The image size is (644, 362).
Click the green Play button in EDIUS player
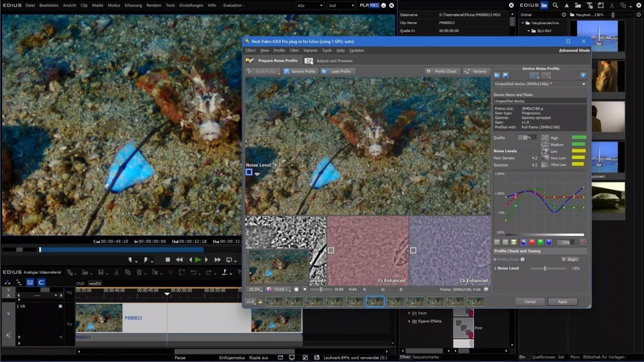(x=198, y=260)
